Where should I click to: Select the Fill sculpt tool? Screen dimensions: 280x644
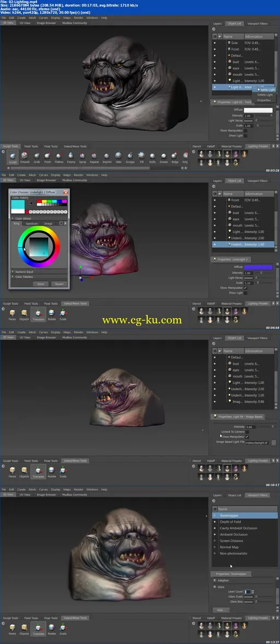[x=142, y=157]
